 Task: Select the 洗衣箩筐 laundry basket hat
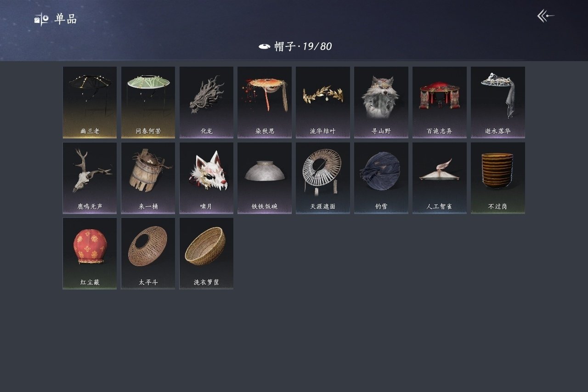coord(206,254)
